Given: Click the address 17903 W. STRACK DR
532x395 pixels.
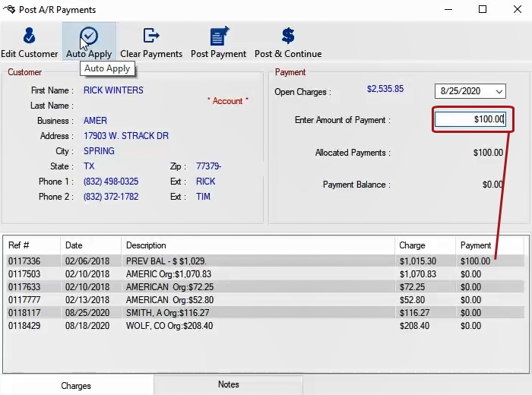Looking at the screenshot, I should (x=126, y=136).
